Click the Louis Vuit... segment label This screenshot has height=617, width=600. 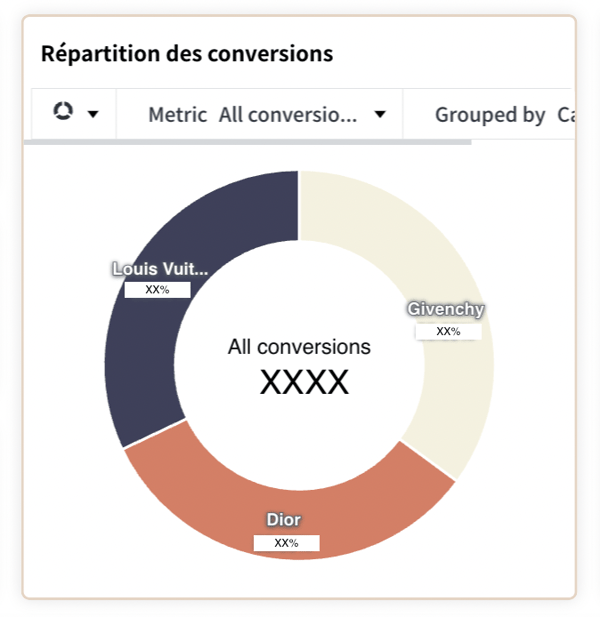(160, 269)
